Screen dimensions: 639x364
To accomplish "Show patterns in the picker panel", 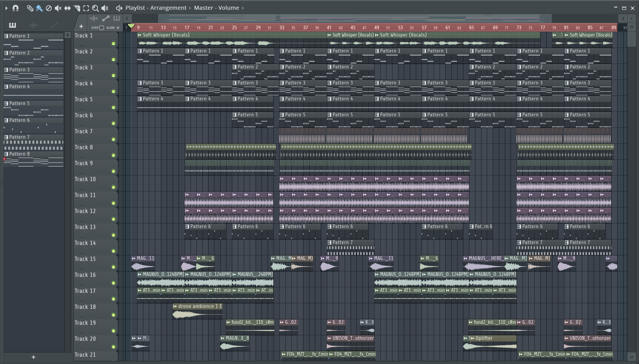I will pos(12,25).
